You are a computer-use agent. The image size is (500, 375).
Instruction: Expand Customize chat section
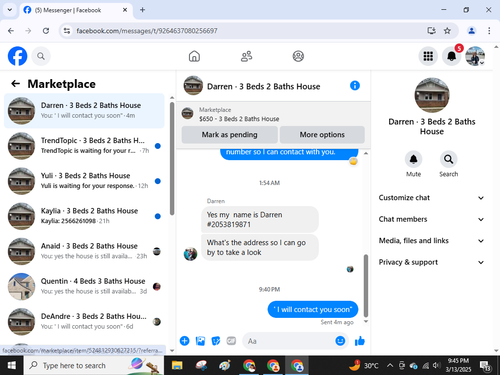pos(431,198)
